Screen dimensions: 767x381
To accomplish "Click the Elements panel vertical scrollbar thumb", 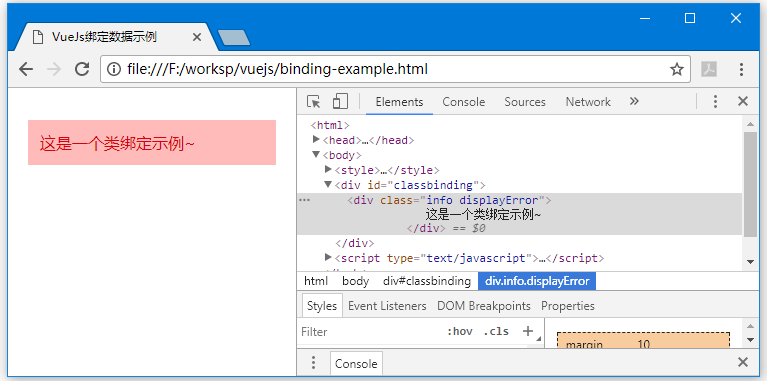I will pos(750,184).
